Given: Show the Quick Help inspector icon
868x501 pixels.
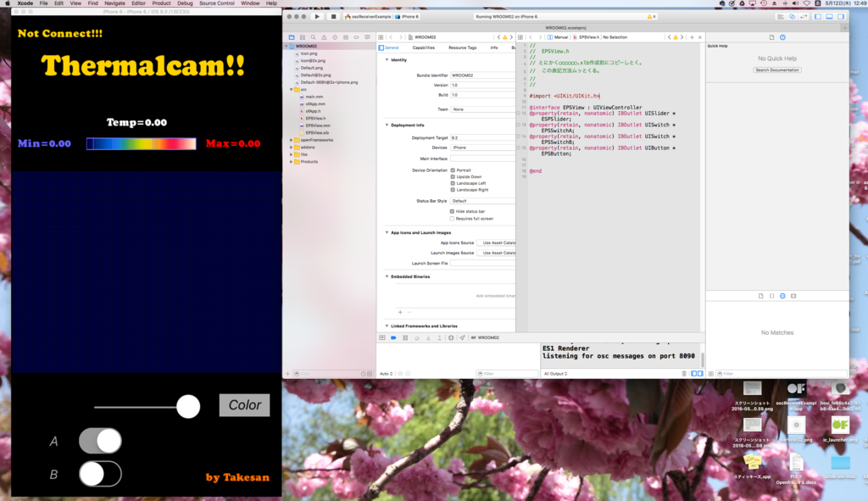Looking at the screenshot, I should pyautogui.click(x=782, y=37).
